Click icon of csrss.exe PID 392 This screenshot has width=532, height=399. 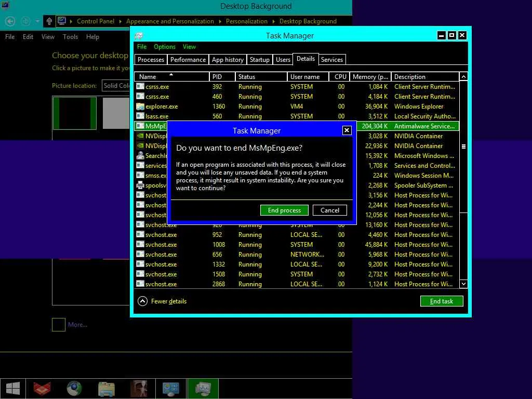pos(140,87)
